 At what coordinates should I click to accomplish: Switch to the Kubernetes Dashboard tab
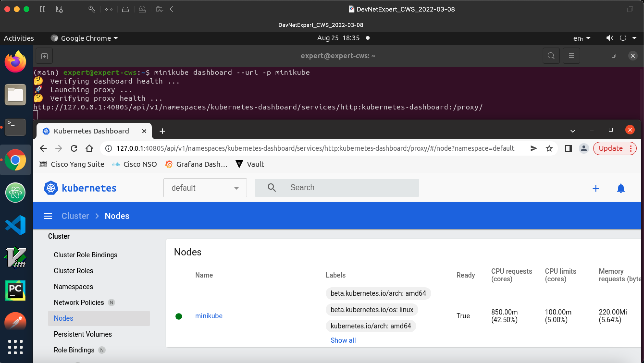click(91, 131)
